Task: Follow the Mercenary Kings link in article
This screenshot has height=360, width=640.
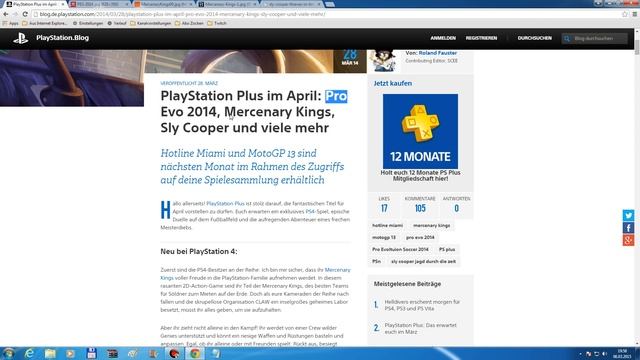Action: 256,273
